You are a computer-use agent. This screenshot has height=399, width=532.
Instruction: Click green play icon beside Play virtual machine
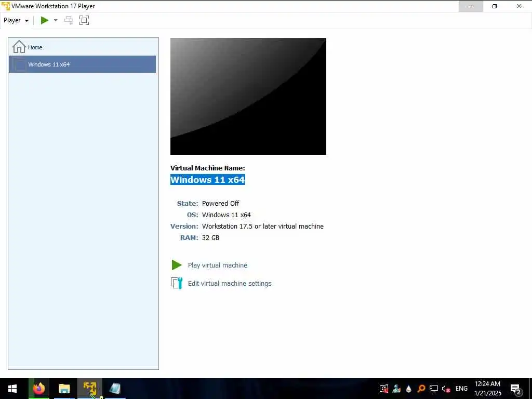coord(177,265)
